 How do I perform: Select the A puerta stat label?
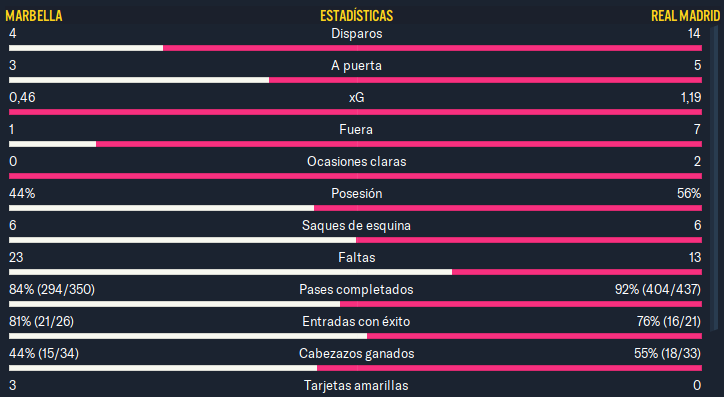[356, 66]
